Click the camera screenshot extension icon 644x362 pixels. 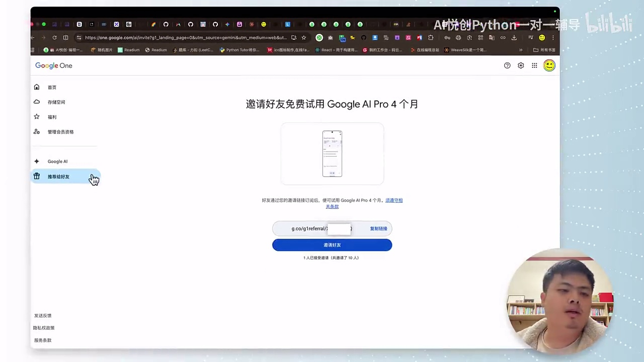point(330,38)
